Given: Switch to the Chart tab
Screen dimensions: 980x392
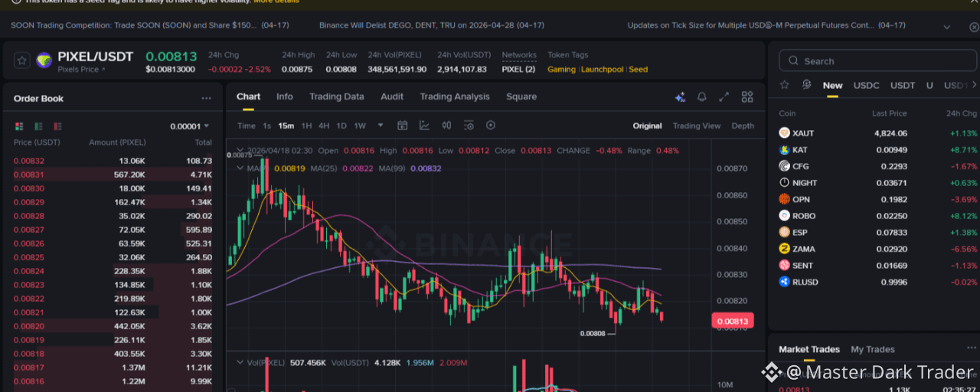Looking at the screenshot, I should 248,96.
